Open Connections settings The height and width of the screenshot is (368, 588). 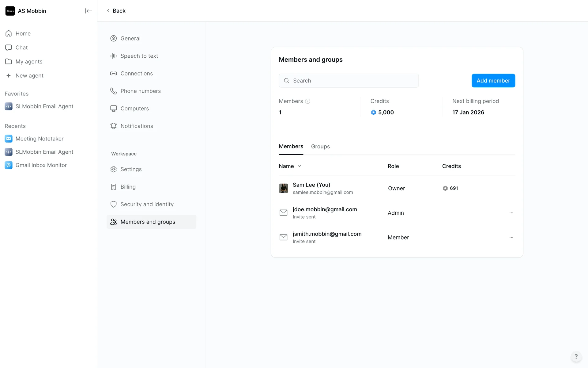(136, 73)
